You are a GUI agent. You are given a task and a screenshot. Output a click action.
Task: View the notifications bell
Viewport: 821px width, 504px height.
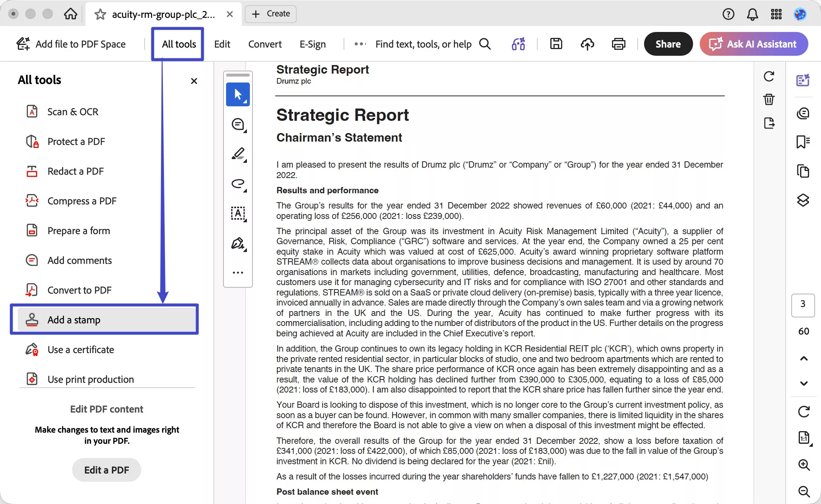coord(753,14)
